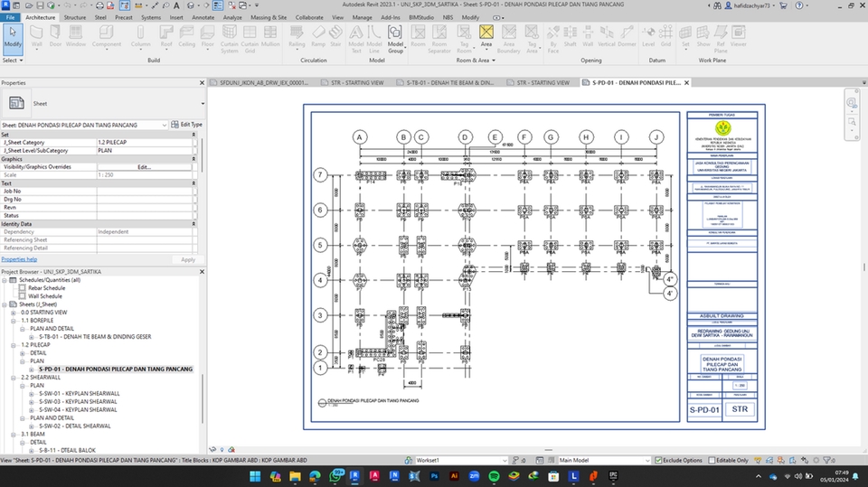Switch to the Structure ribbon tab

click(x=75, y=17)
